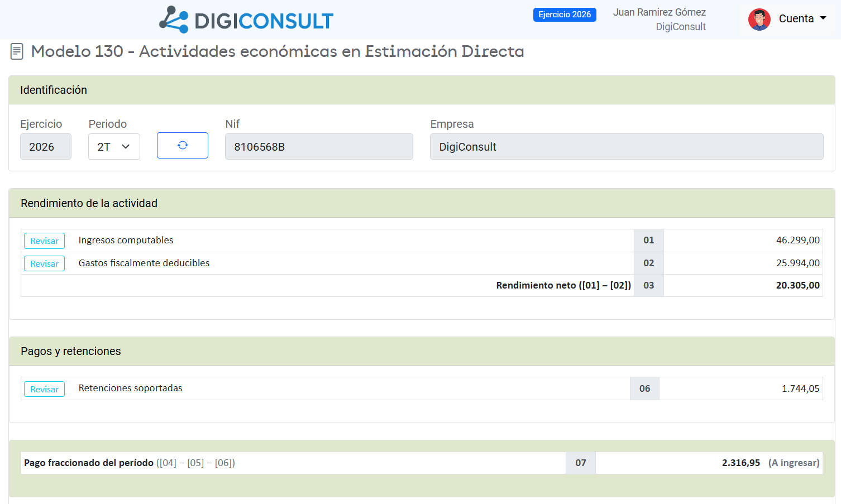Open the Periodo 2T dropdown
This screenshot has width=841, height=504.
(x=114, y=146)
